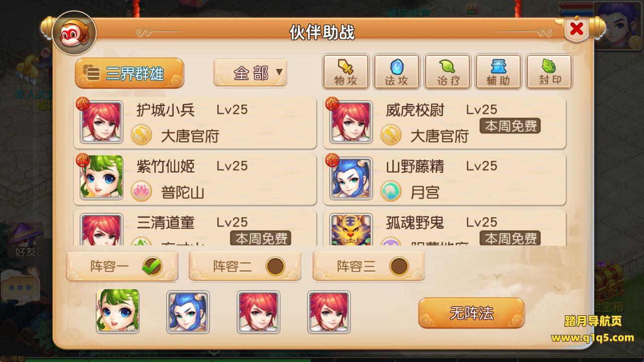Select the 法攻 magic attack filter icon
The image size is (644, 362).
click(x=396, y=72)
